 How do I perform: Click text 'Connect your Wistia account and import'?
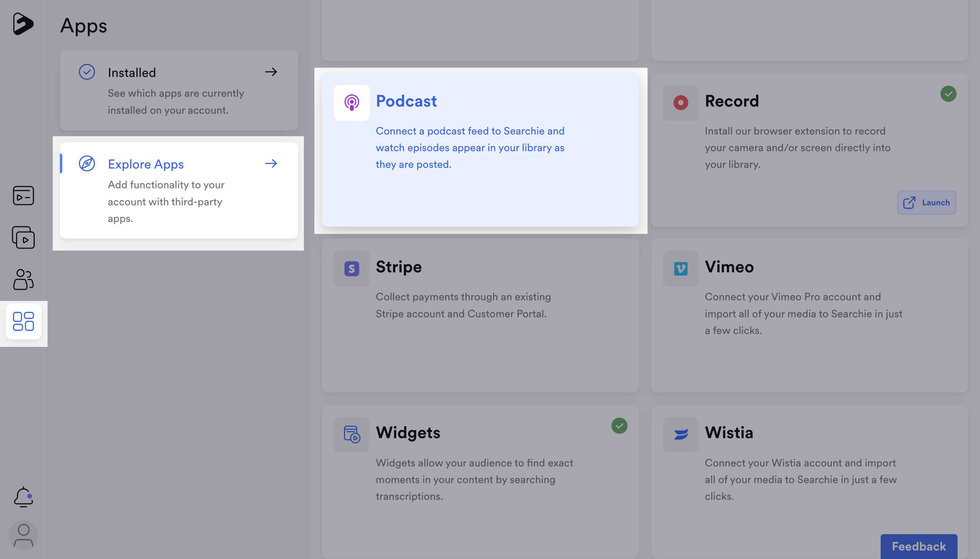[800, 463]
